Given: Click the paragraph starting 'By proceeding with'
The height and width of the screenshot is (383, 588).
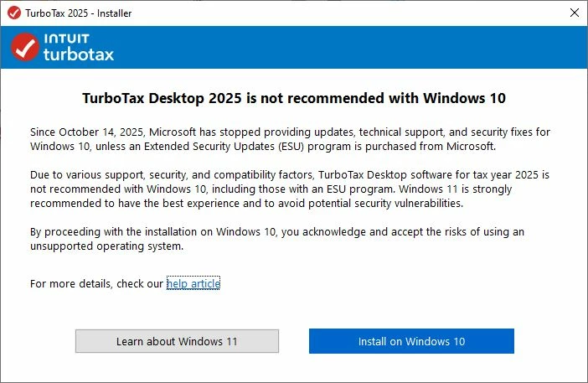Looking at the screenshot, I should [x=277, y=239].
